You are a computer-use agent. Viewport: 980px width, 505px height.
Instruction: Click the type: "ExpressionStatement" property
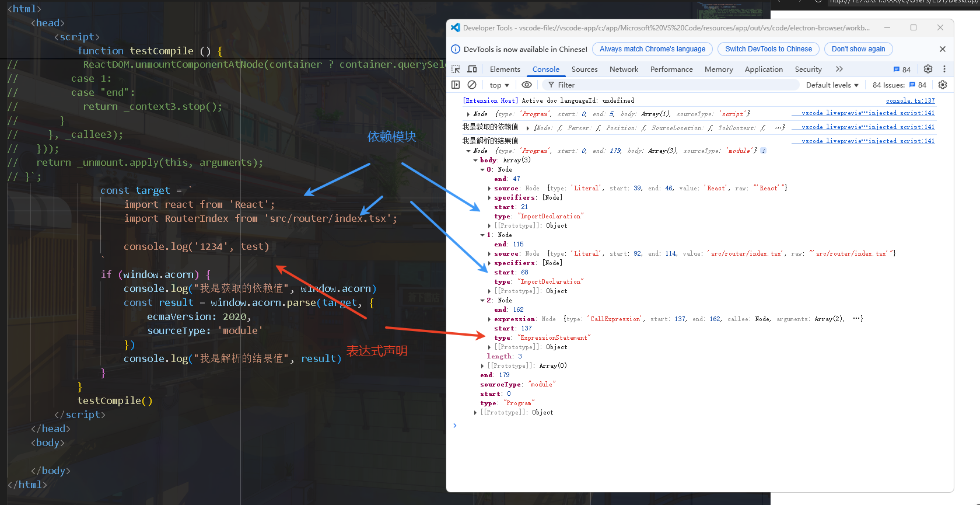click(x=542, y=337)
